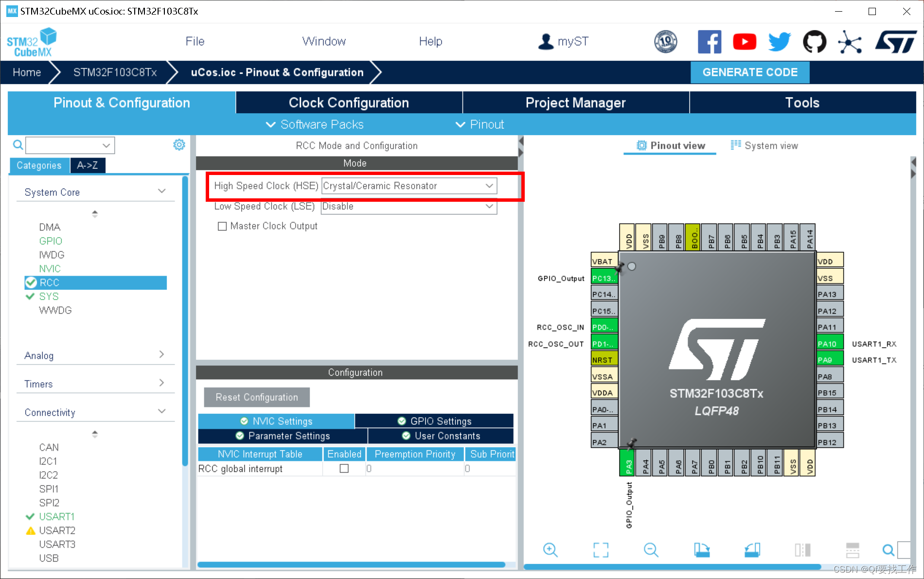Rotate chip view clockwise
924x579 pixels.
(702, 550)
